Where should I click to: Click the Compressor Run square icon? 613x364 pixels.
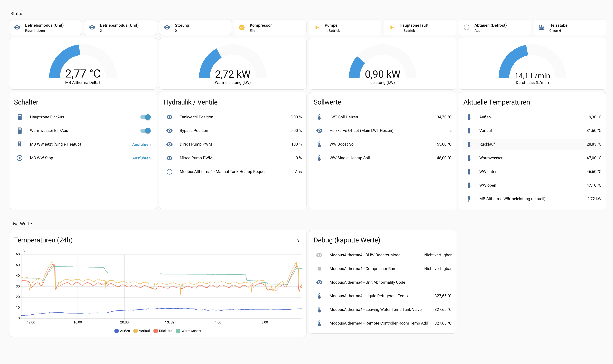(319, 269)
